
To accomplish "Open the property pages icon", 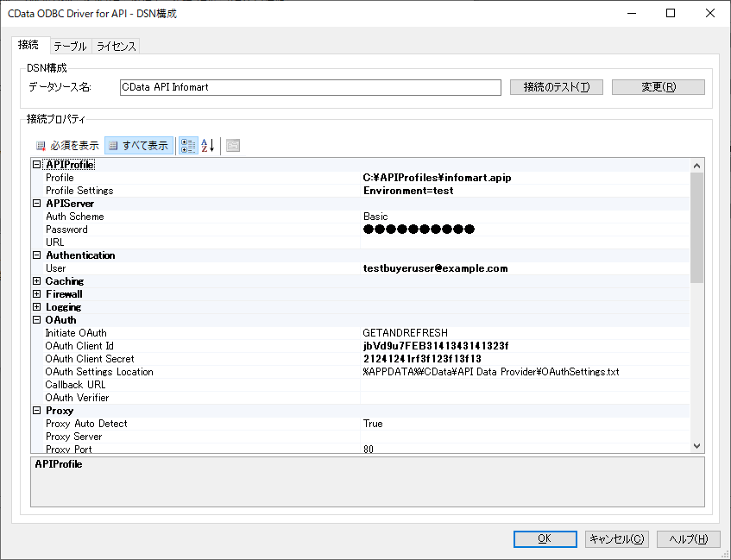I will (x=233, y=146).
